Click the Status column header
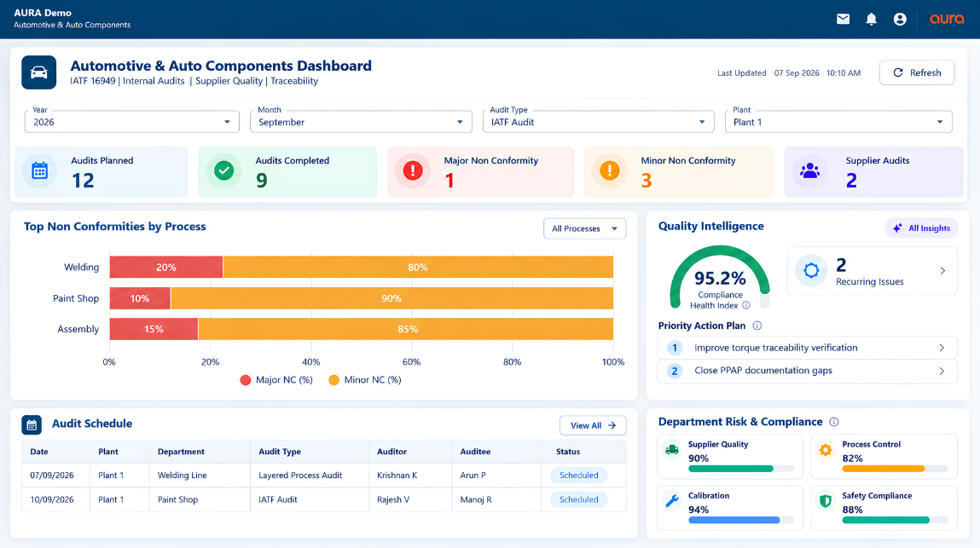This screenshot has width=980, height=548. click(x=583, y=452)
